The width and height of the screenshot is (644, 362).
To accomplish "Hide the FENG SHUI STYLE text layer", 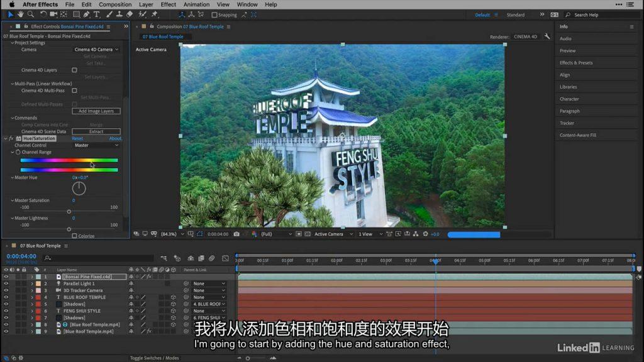I will click(6, 310).
